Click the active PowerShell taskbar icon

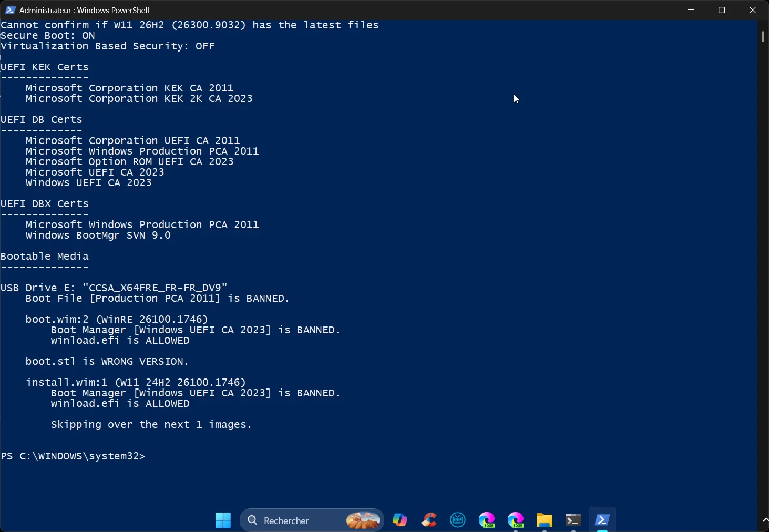[602, 520]
